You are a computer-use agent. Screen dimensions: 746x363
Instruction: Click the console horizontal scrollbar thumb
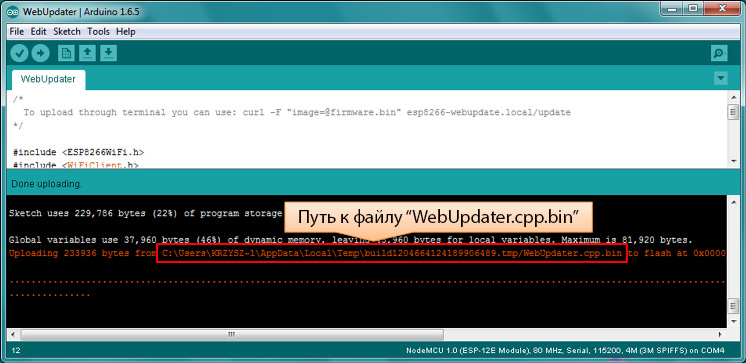tap(232, 334)
